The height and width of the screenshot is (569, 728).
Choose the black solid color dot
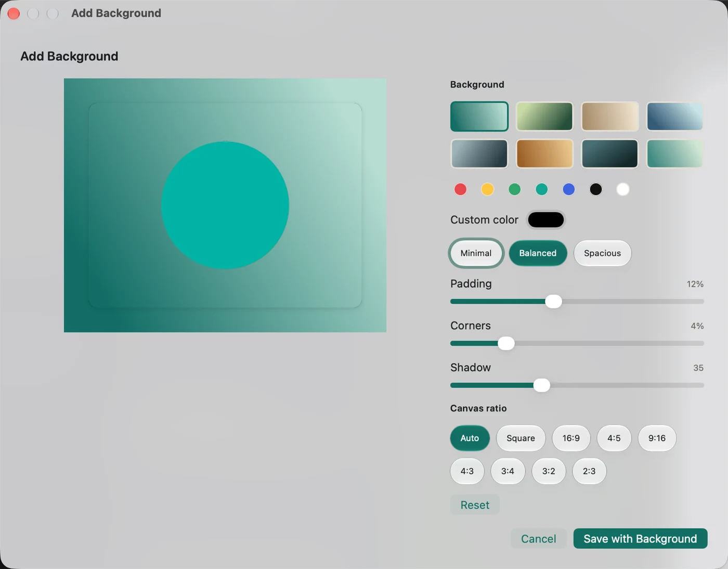[596, 189]
